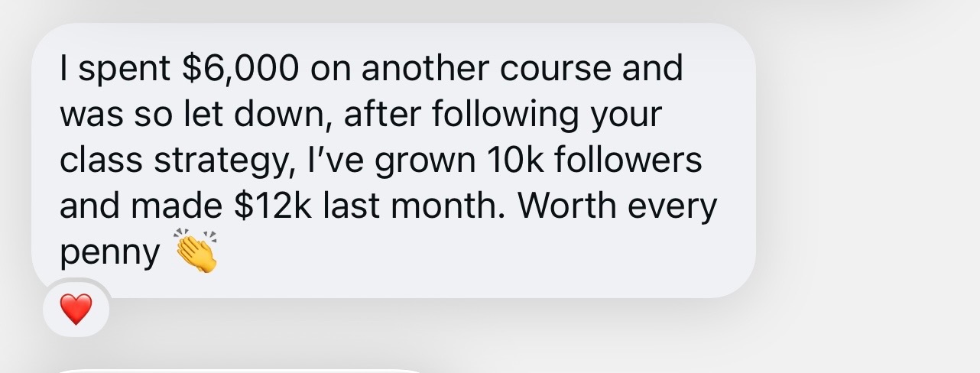Click the red heart reaction

pyautogui.click(x=76, y=310)
